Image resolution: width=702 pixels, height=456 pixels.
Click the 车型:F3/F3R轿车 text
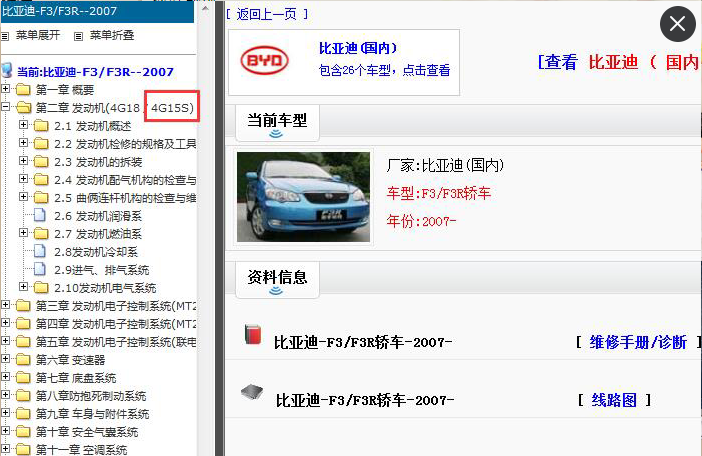pyautogui.click(x=439, y=193)
